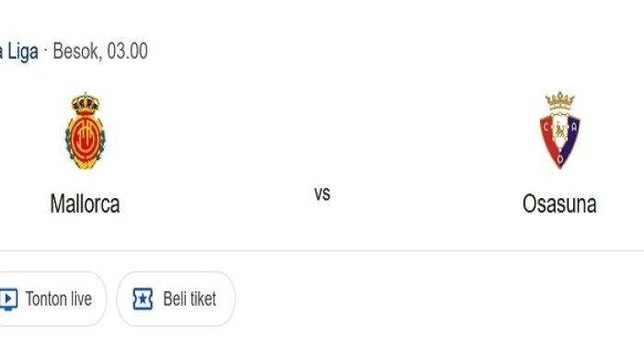
Task: Click the "Tonton live" label text
Action: [59, 298]
